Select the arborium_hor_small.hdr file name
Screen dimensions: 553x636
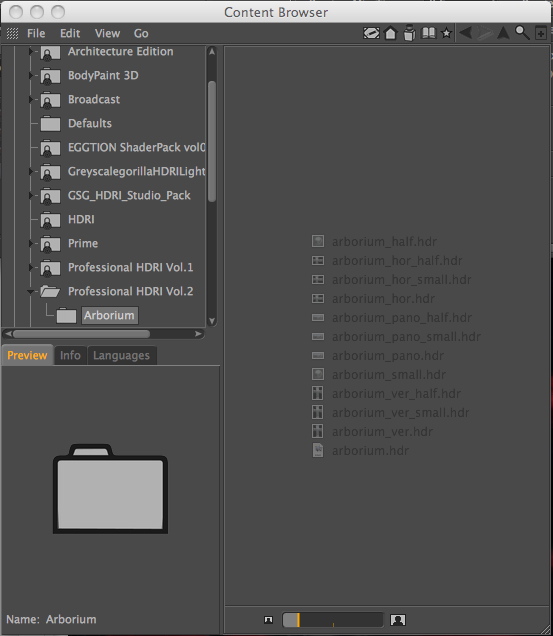pyautogui.click(x=402, y=279)
